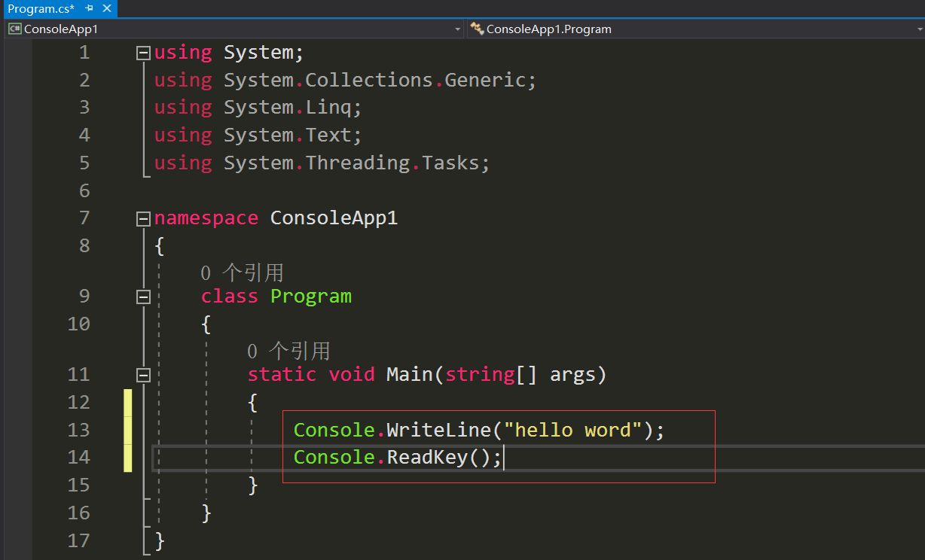
Task: Click the "hello word" string literal
Action: click(572, 430)
